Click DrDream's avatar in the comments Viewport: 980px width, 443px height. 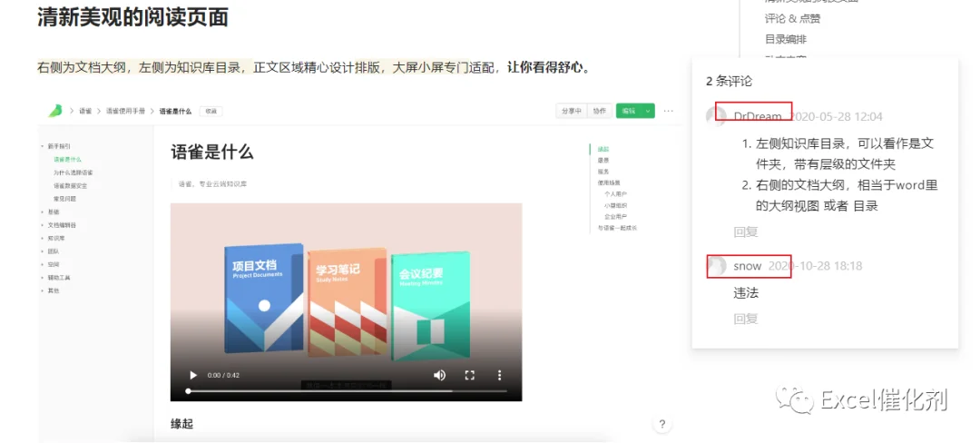716,116
